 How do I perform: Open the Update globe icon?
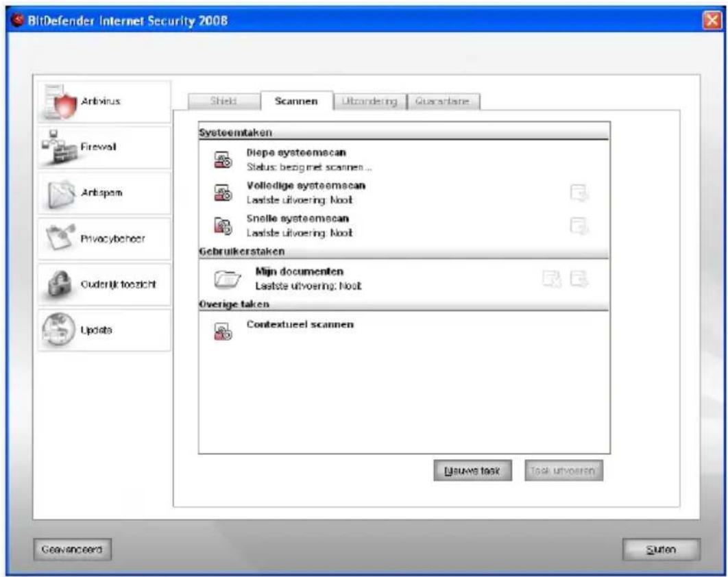[x=58, y=330]
